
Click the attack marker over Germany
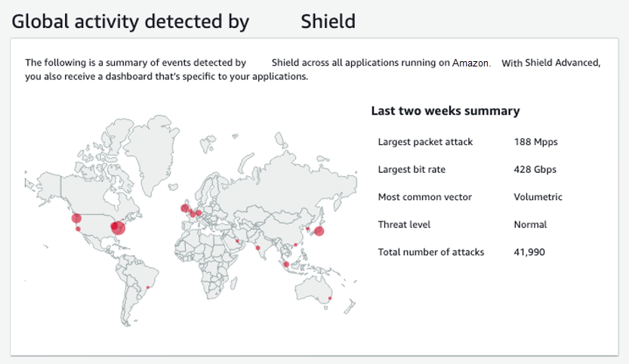[199, 213]
